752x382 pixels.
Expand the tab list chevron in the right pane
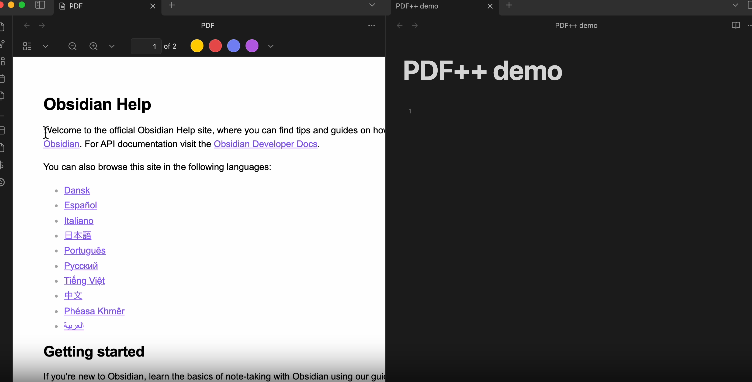coord(736,5)
